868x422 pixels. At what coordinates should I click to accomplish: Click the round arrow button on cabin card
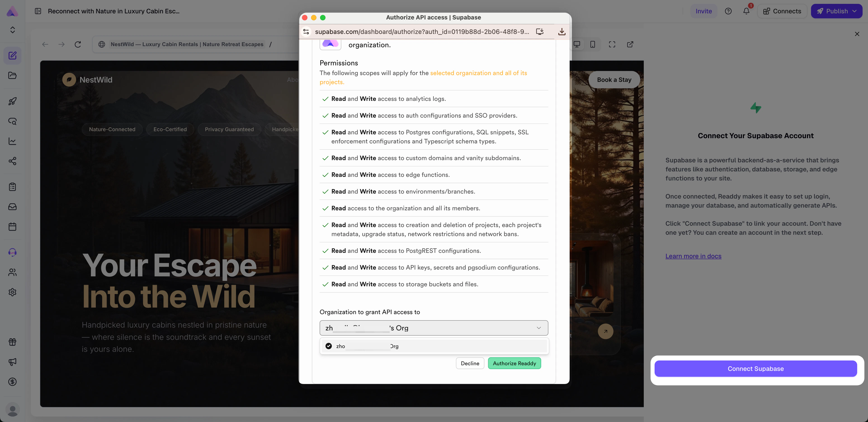click(606, 331)
